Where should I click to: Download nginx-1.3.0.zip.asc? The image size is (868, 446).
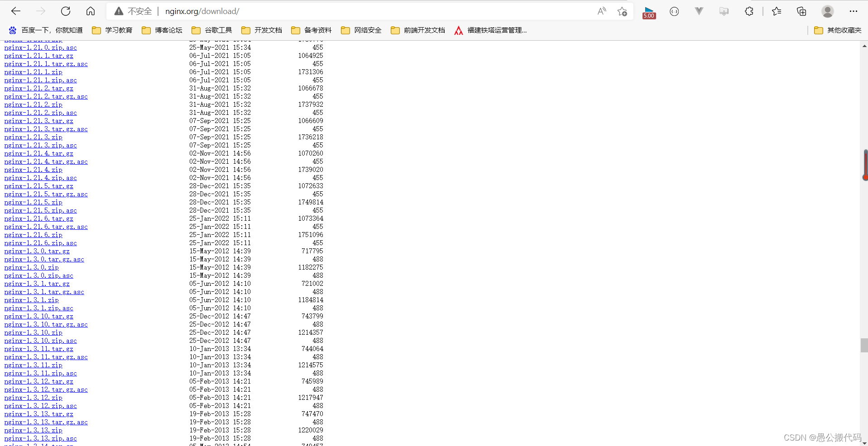[39, 275]
